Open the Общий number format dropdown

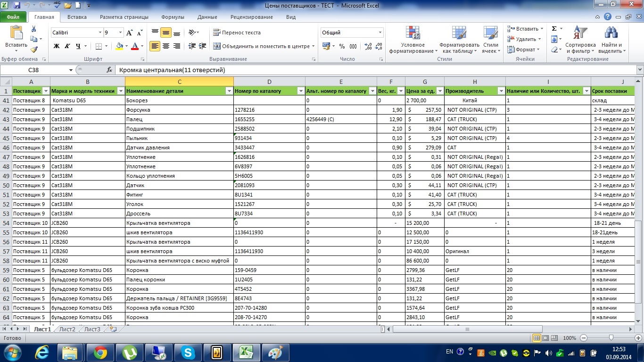tap(380, 33)
